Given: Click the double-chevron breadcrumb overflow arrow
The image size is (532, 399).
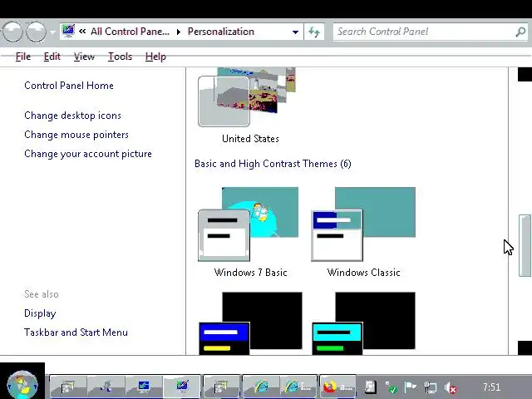Looking at the screenshot, I should click(82, 32).
